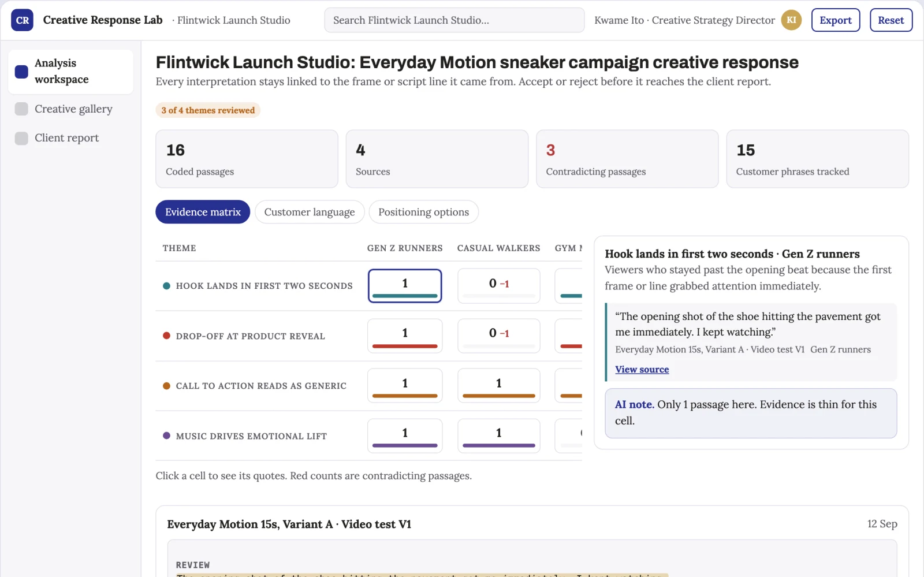The height and width of the screenshot is (577, 924).
Task: Open the 16 Coded passages card
Action: pos(247,159)
